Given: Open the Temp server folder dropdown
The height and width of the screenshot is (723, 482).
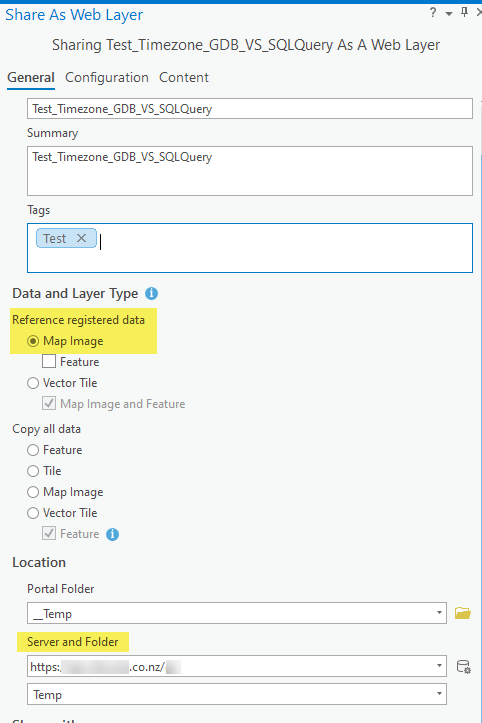Looking at the screenshot, I should pyautogui.click(x=237, y=694).
